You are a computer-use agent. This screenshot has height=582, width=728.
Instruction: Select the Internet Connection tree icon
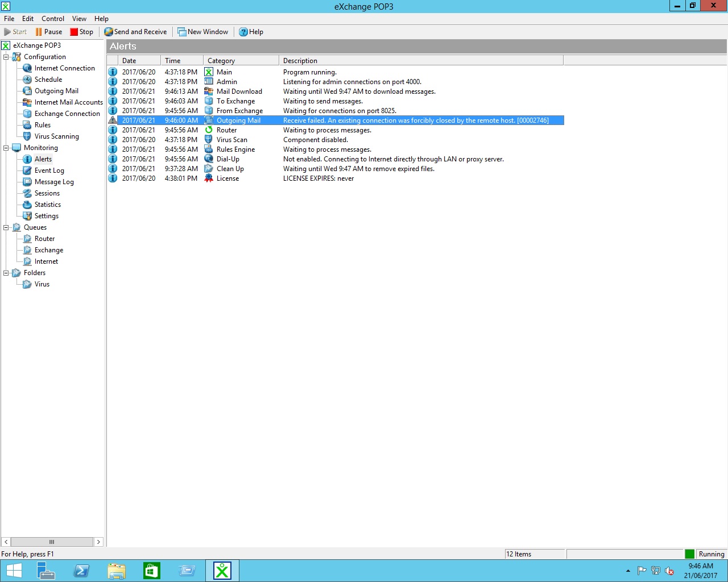coord(27,68)
